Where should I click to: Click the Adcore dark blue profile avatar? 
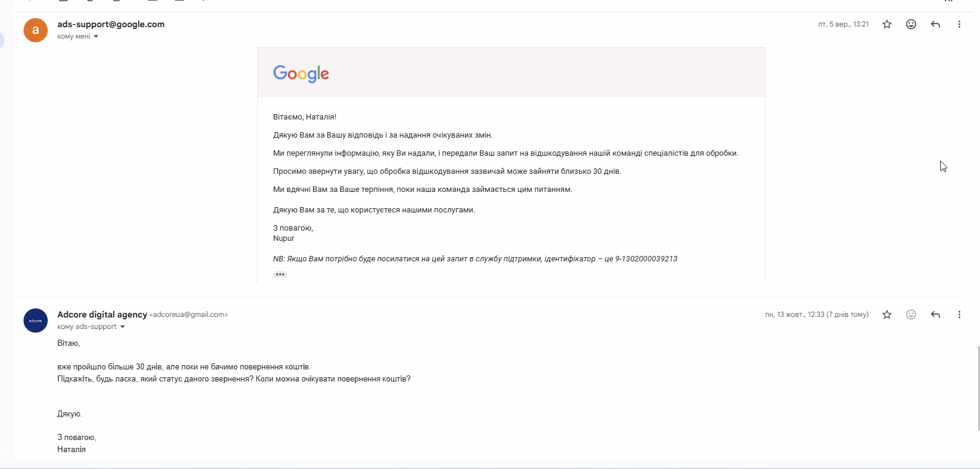click(36, 321)
